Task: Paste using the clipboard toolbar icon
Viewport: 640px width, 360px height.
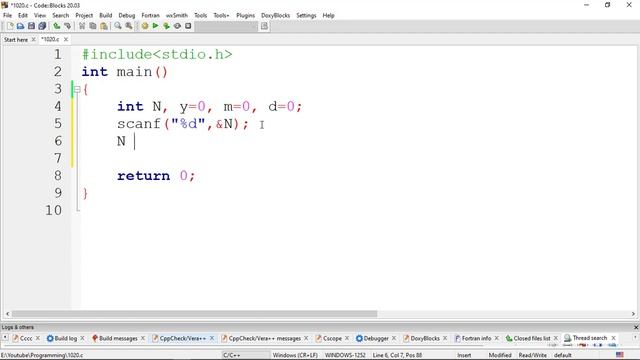Action: click(104, 26)
